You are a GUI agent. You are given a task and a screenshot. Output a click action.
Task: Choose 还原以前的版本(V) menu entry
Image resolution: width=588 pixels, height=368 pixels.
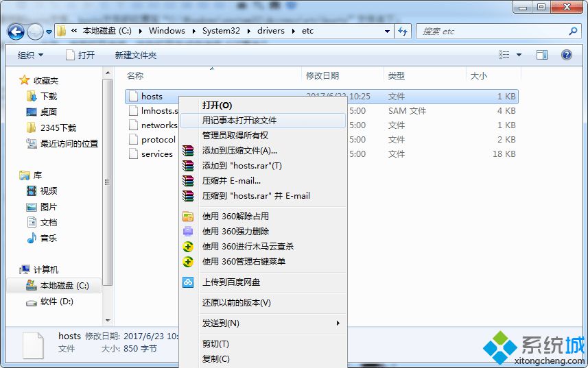[263, 303]
